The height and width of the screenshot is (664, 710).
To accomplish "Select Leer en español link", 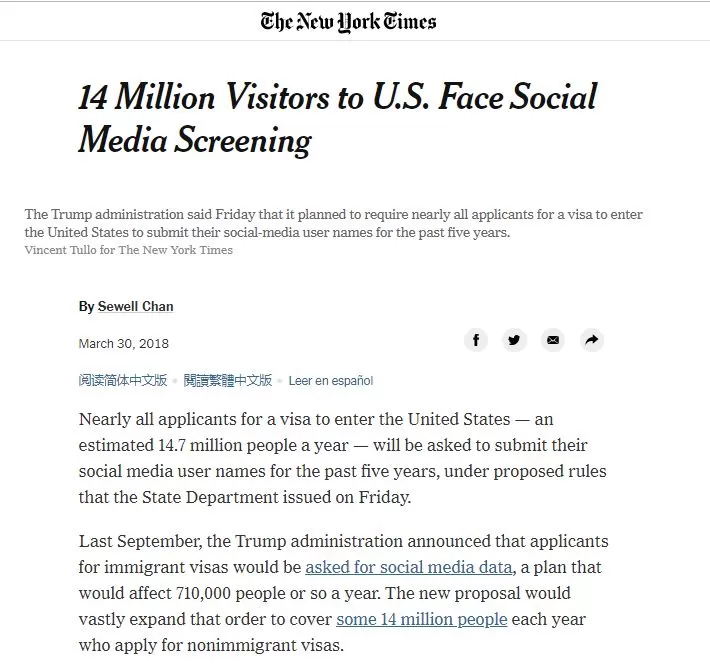I will coord(331,380).
